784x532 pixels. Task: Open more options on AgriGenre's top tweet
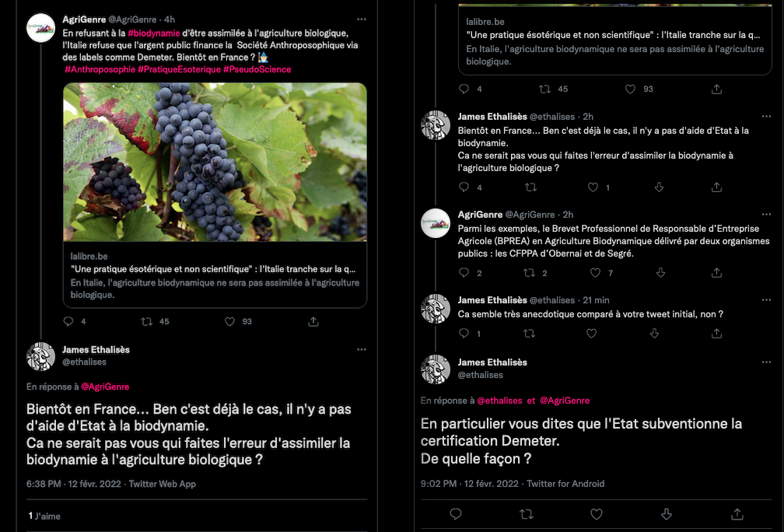[x=361, y=19]
